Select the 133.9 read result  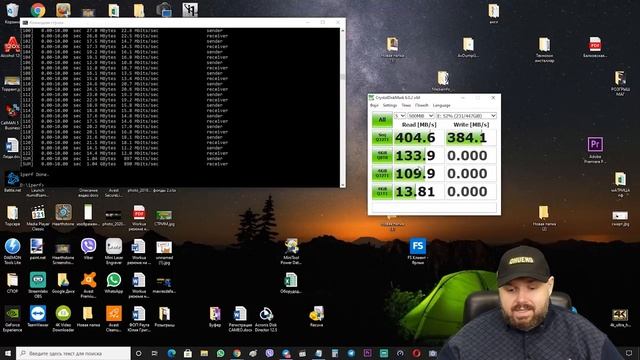(418, 156)
